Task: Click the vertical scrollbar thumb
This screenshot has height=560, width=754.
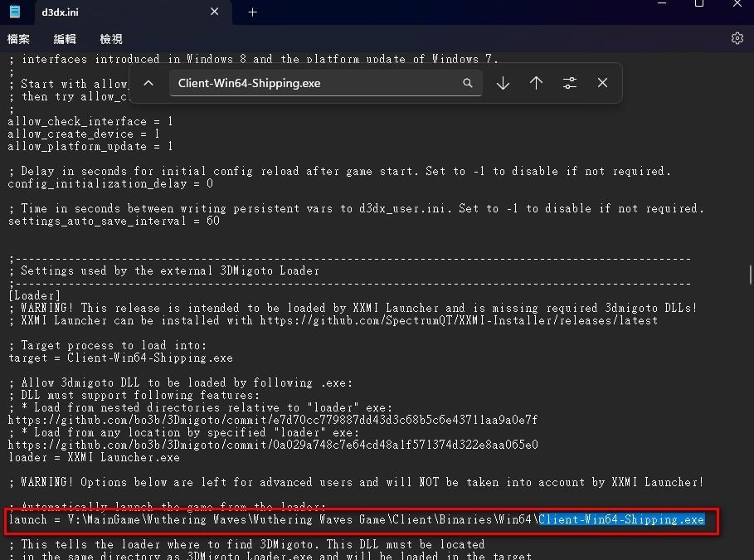Action: click(x=750, y=274)
